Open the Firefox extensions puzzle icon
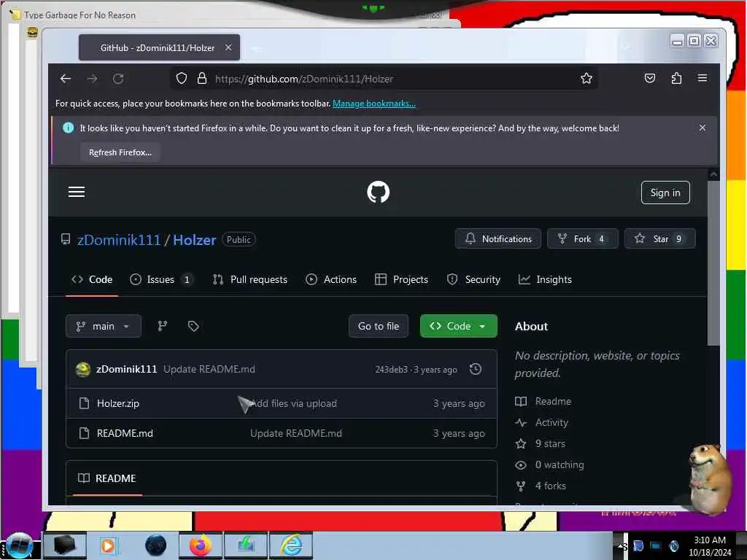Viewport: 747px width, 560px height. pyautogui.click(x=676, y=78)
